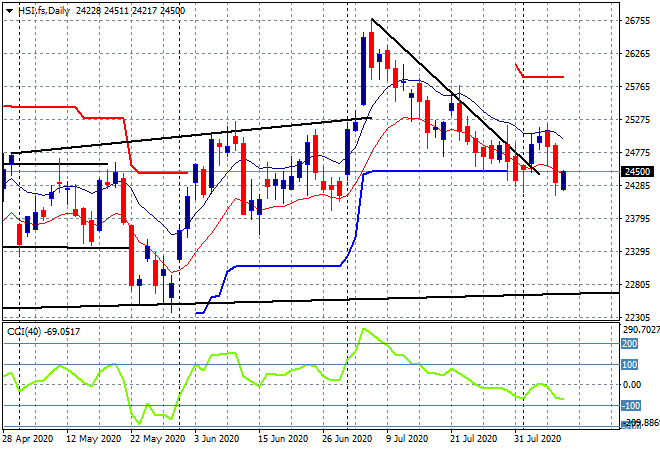Click the 26265 price scale label
Image resolution: width=660 pixels, height=450 pixels.
tap(637, 54)
